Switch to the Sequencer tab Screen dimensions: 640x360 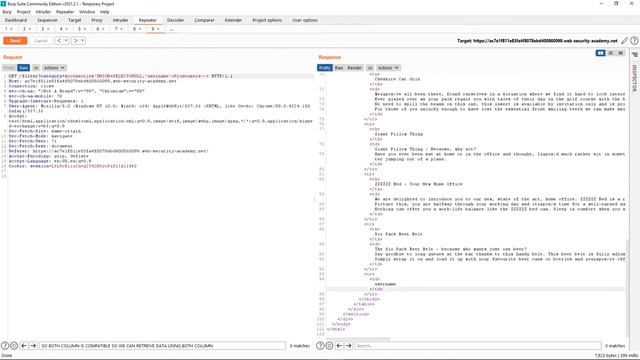click(47, 20)
